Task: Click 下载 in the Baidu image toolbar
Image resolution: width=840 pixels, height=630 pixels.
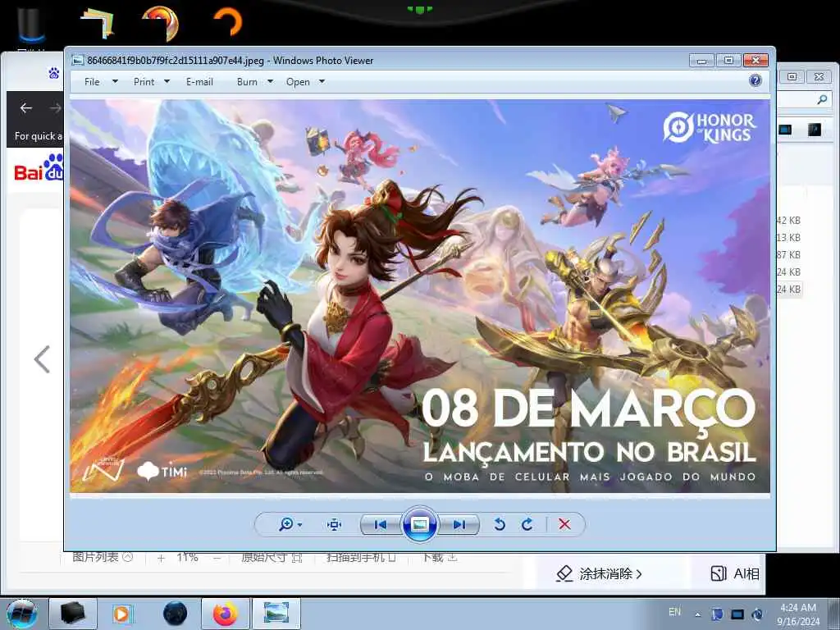Action: click(x=438, y=557)
